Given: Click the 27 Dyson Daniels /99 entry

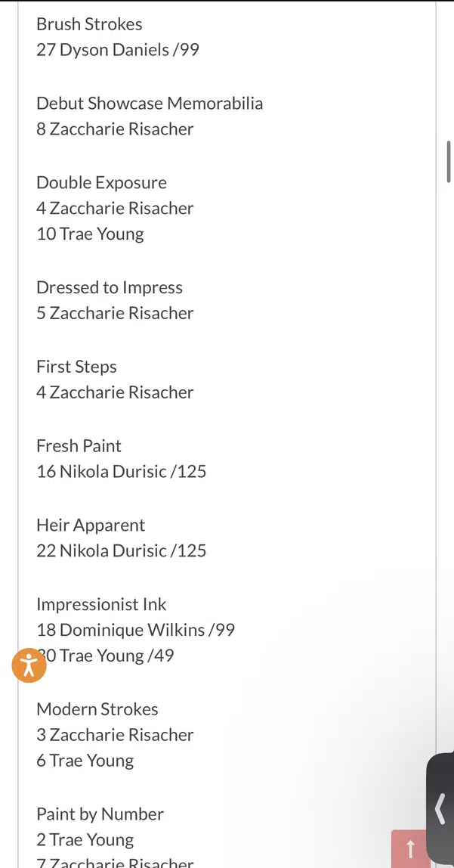Looking at the screenshot, I should (x=118, y=50).
